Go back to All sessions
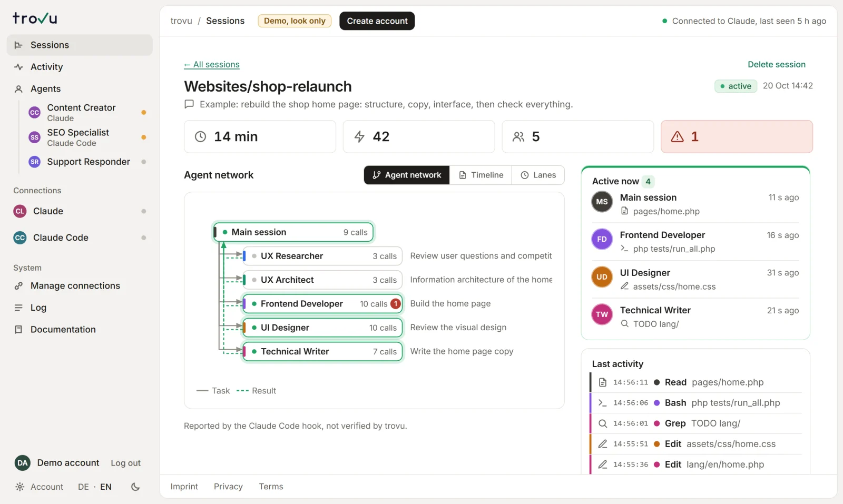Viewport: 843px width, 504px height. (212, 64)
